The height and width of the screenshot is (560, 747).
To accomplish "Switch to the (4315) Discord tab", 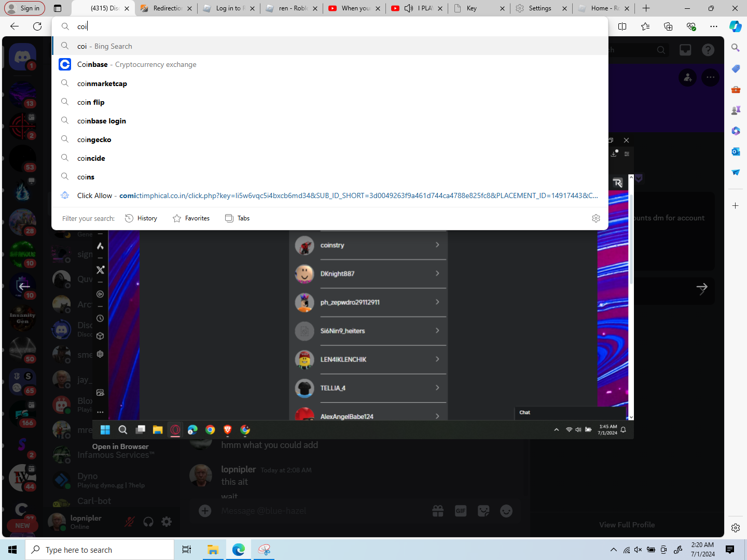I will click(x=103, y=8).
